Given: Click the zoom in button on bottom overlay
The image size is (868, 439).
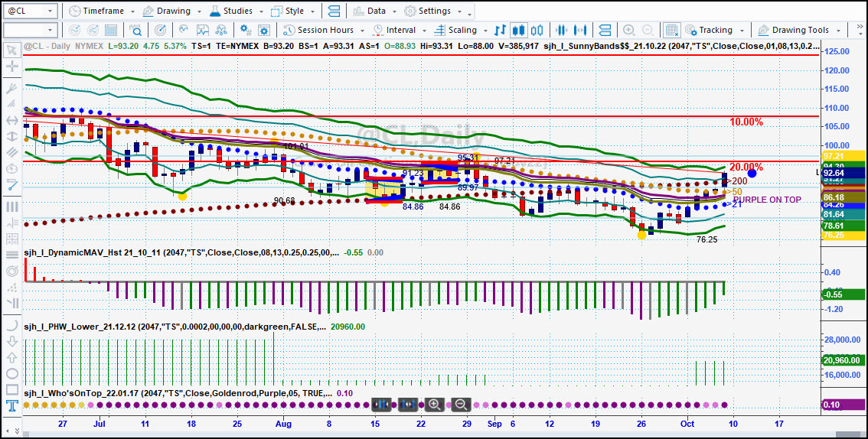Looking at the screenshot, I should [x=435, y=405].
